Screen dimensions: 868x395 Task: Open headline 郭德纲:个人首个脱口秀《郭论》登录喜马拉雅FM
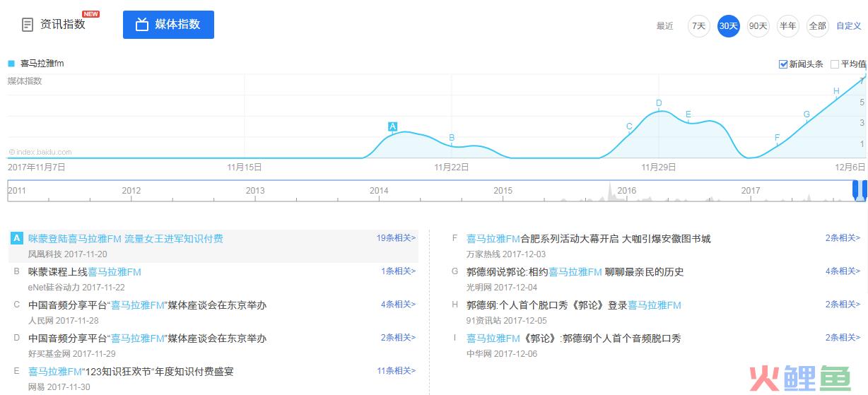pyautogui.click(x=574, y=305)
